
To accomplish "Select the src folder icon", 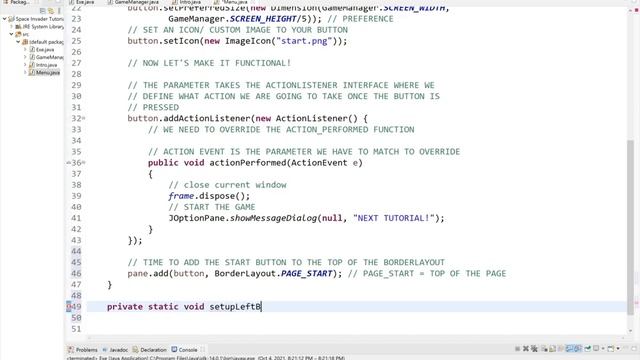I will 18,34.
